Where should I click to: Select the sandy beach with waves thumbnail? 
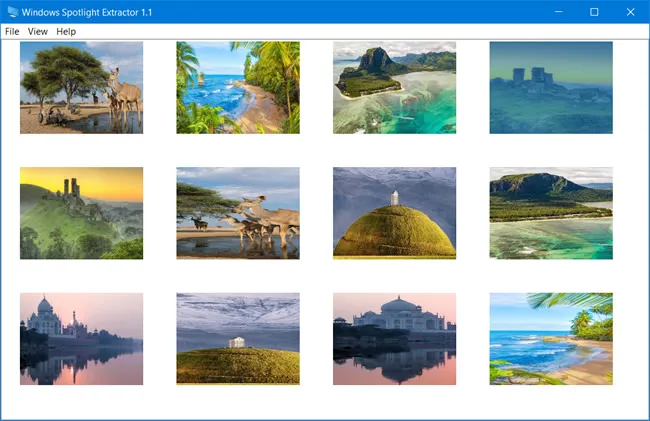(551, 339)
